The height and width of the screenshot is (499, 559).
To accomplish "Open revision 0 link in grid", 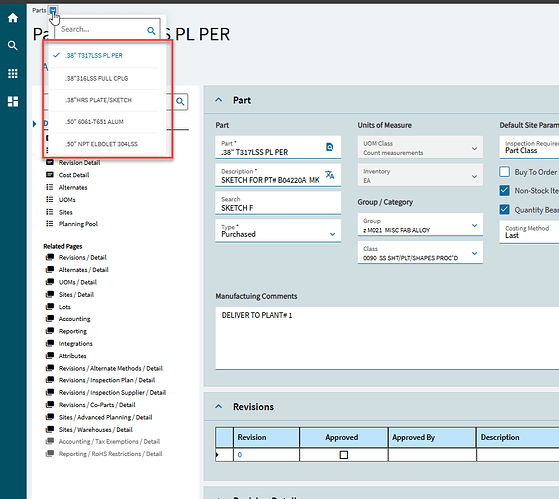I will pos(240,455).
